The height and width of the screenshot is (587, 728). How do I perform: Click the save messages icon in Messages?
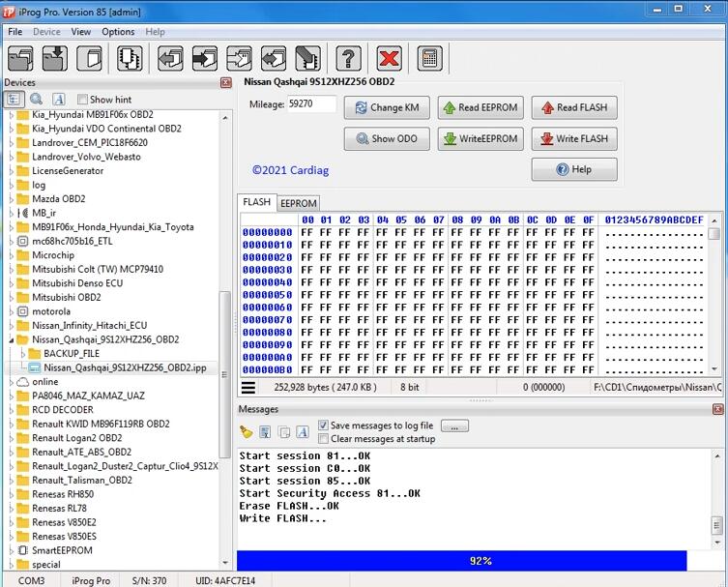point(265,432)
